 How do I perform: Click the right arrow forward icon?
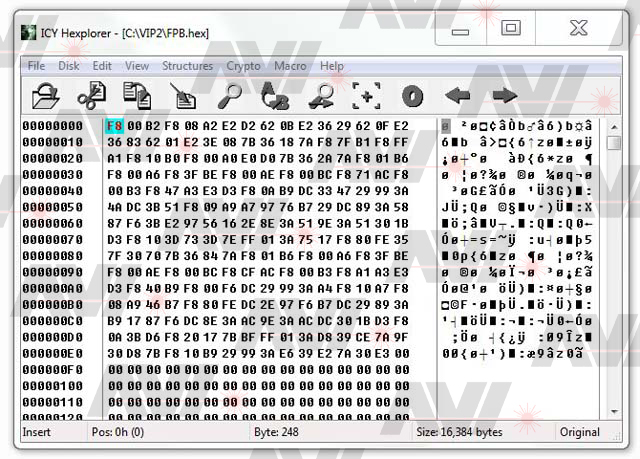(x=505, y=95)
